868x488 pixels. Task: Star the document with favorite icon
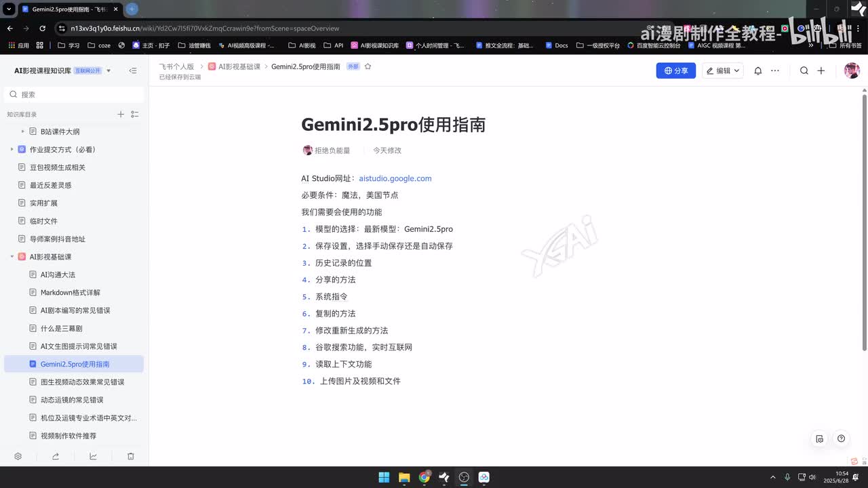368,66
